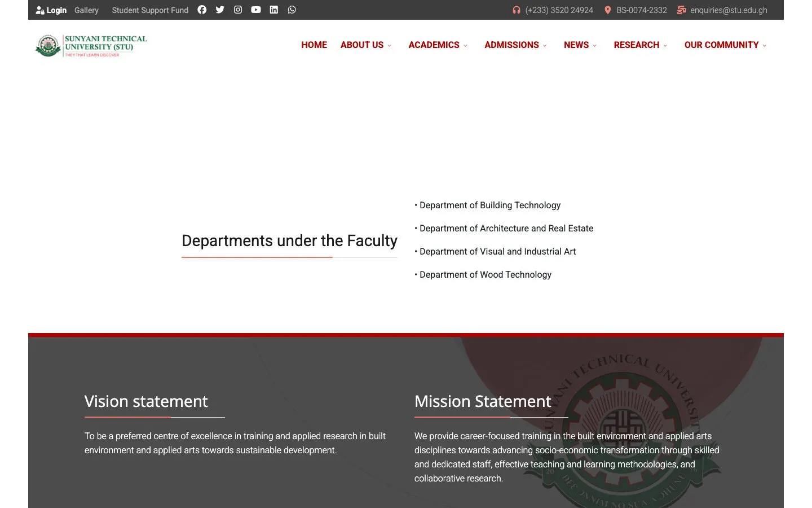
Task: Expand the Admissions dropdown chevron
Action: tap(545, 46)
